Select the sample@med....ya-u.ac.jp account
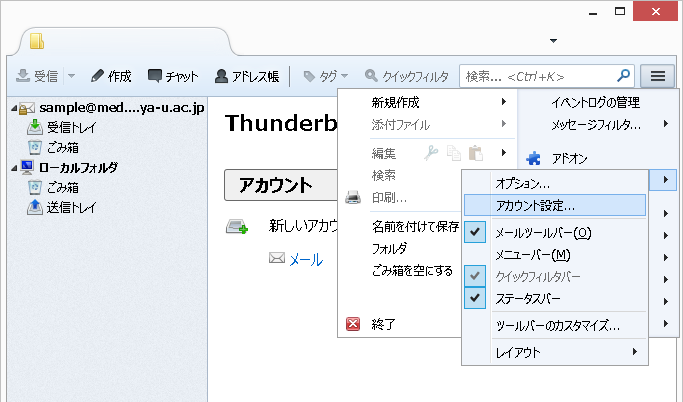683x402 pixels. point(122,108)
